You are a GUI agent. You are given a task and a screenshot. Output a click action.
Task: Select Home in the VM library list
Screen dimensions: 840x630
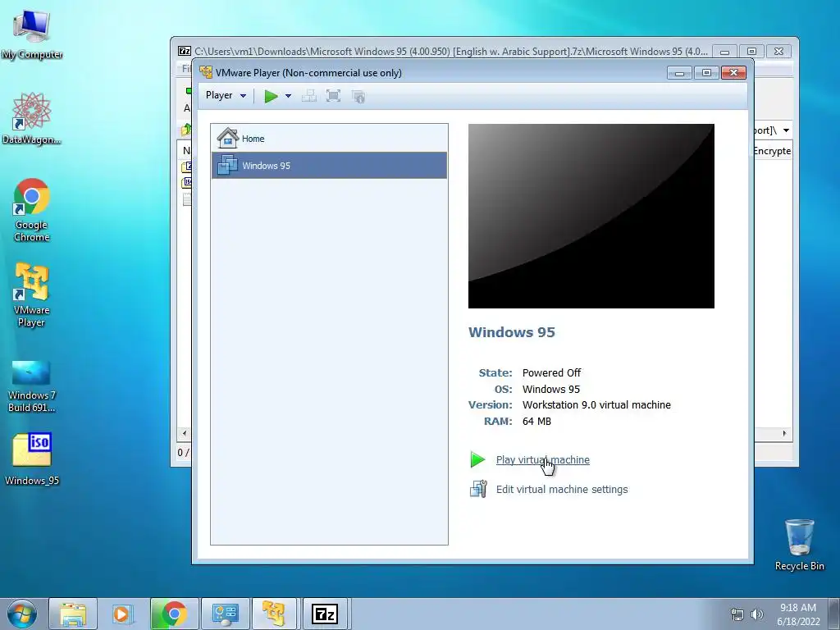tap(329, 138)
